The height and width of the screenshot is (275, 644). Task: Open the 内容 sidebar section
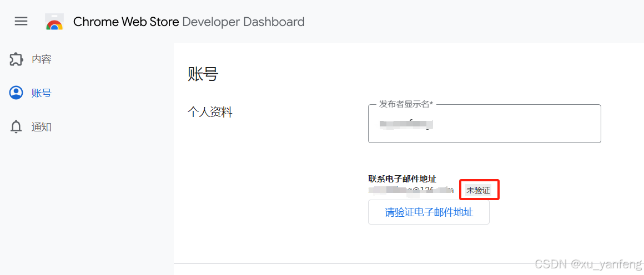[42, 59]
